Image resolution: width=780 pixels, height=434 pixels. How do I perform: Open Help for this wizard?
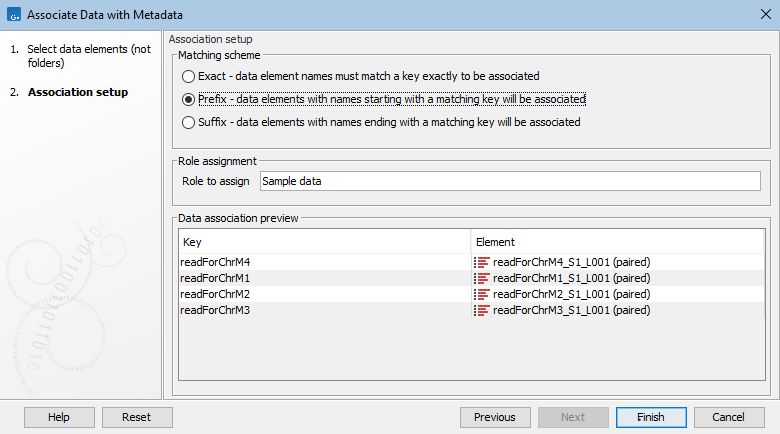[58, 417]
